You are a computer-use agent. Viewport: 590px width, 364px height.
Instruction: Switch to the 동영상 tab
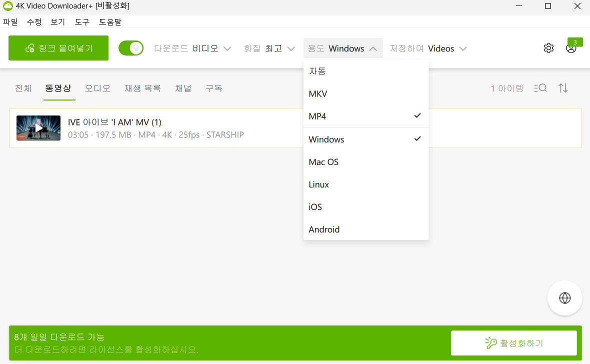(x=58, y=88)
